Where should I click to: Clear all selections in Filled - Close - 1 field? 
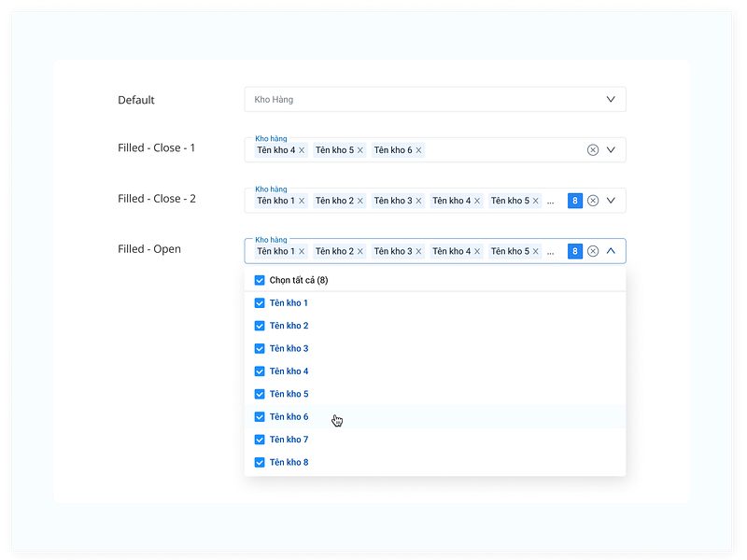[x=593, y=150]
